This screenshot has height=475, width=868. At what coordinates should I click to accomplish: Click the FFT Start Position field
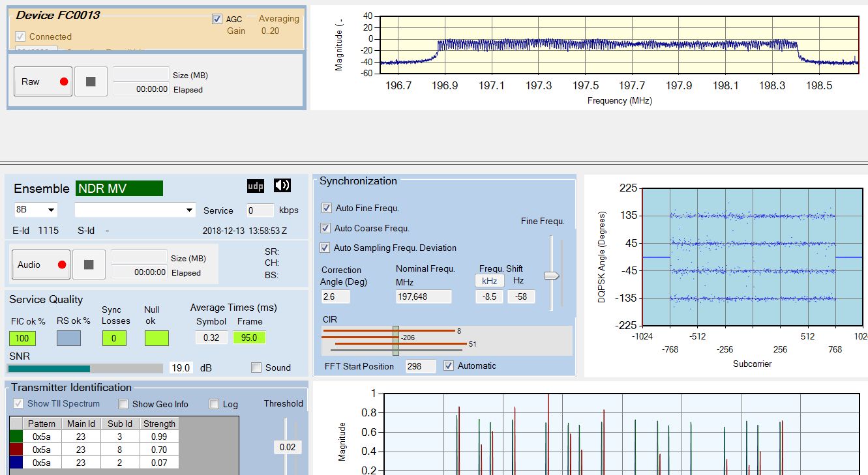click(420, 366)
